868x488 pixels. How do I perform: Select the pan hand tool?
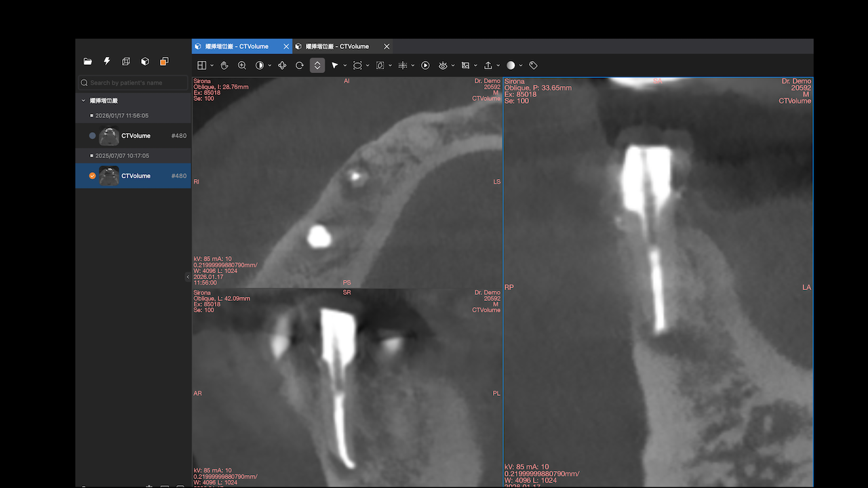click(x=224, y=65)
